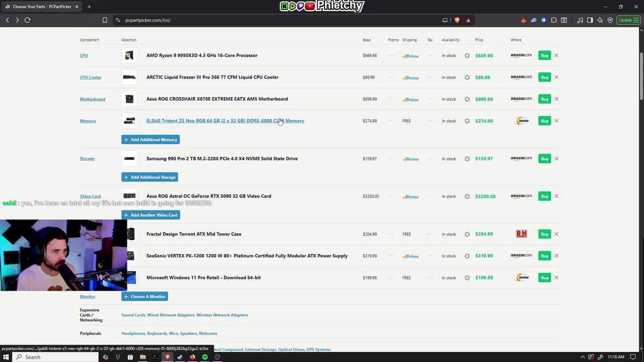644x362 pixels.
Task: Remove the AMD Ryzen 9 9950X3D from list
Action: click(x=556, y=55)
